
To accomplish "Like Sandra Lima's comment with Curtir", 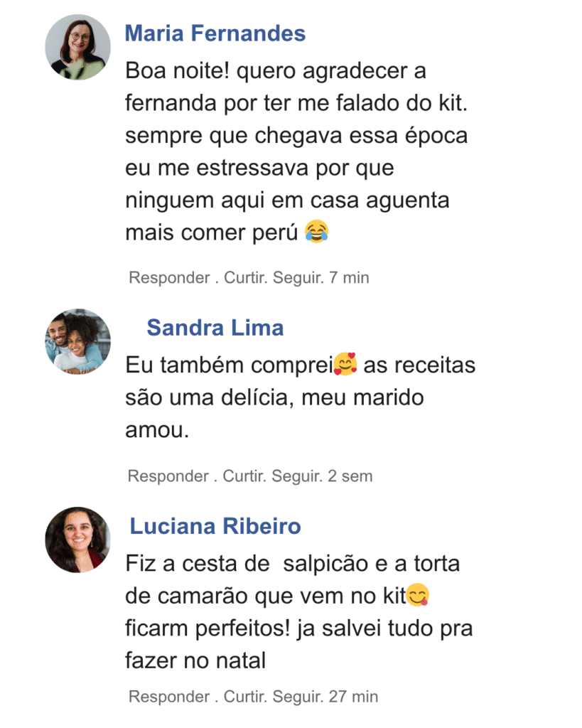I will coord(244,476).
